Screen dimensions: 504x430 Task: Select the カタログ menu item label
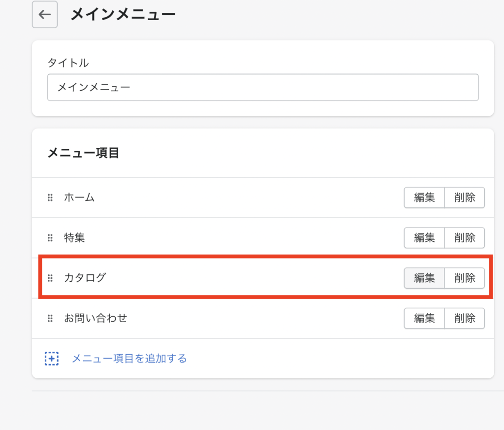(85, 278)
